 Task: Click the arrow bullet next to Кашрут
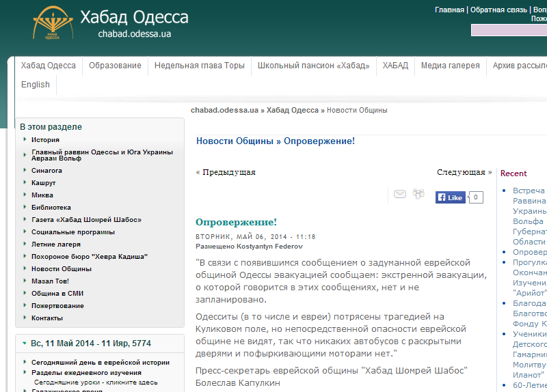25,182
